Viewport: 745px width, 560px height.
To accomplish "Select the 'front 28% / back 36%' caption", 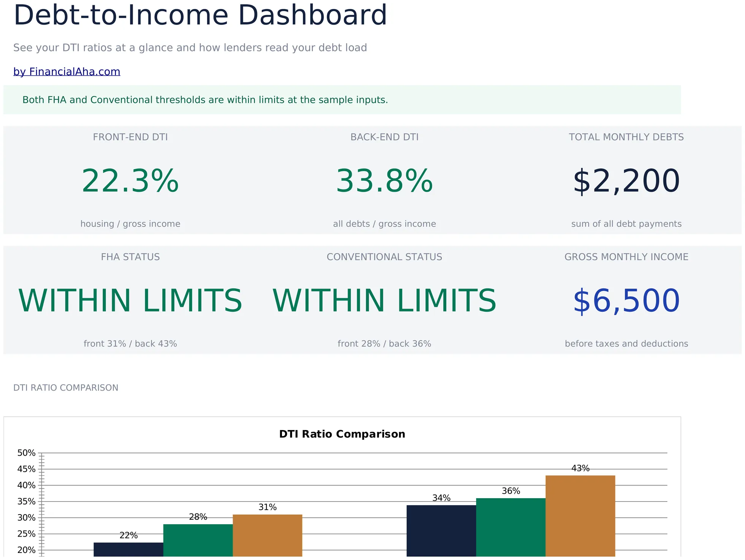I will pos(384,344).
